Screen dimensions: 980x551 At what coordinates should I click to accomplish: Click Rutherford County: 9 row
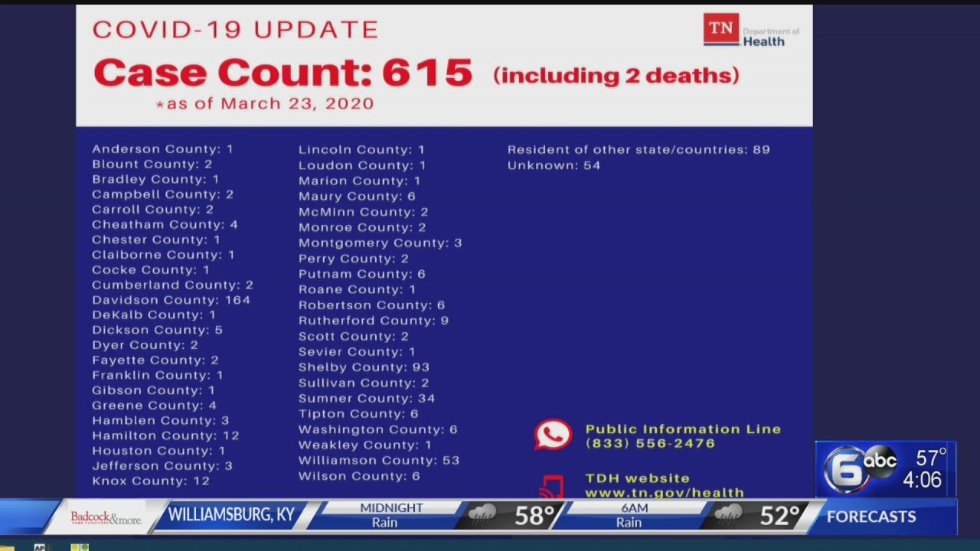point(374,321)
